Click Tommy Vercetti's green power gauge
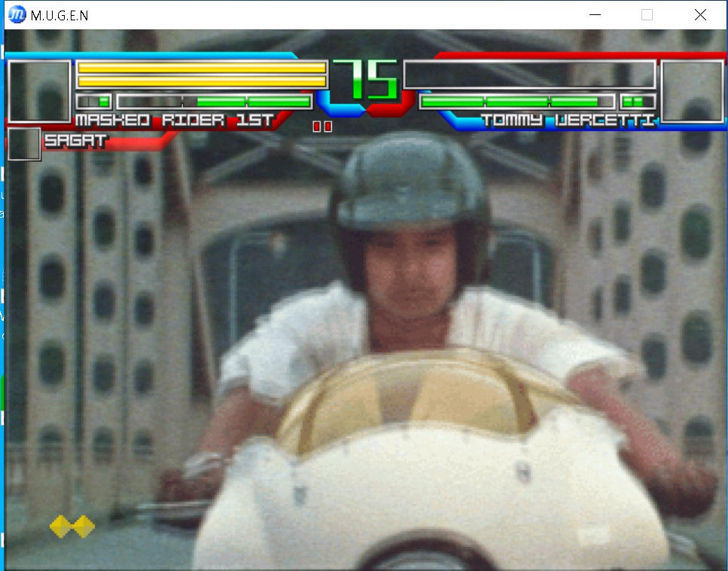The width and height of the screenshot is (728, 571). 517,101
